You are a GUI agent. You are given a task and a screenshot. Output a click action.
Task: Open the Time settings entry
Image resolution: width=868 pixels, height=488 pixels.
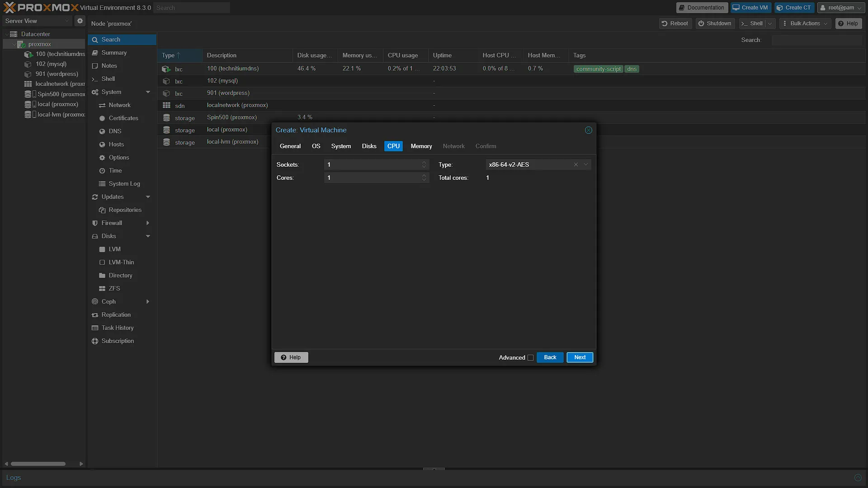[122, 171]
